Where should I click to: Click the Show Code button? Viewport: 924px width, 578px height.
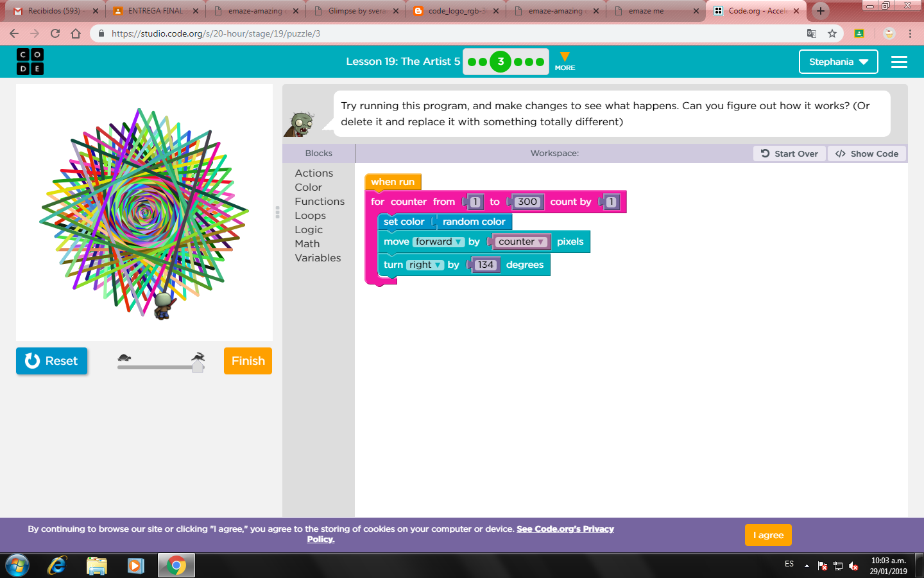tap(867, 153)
